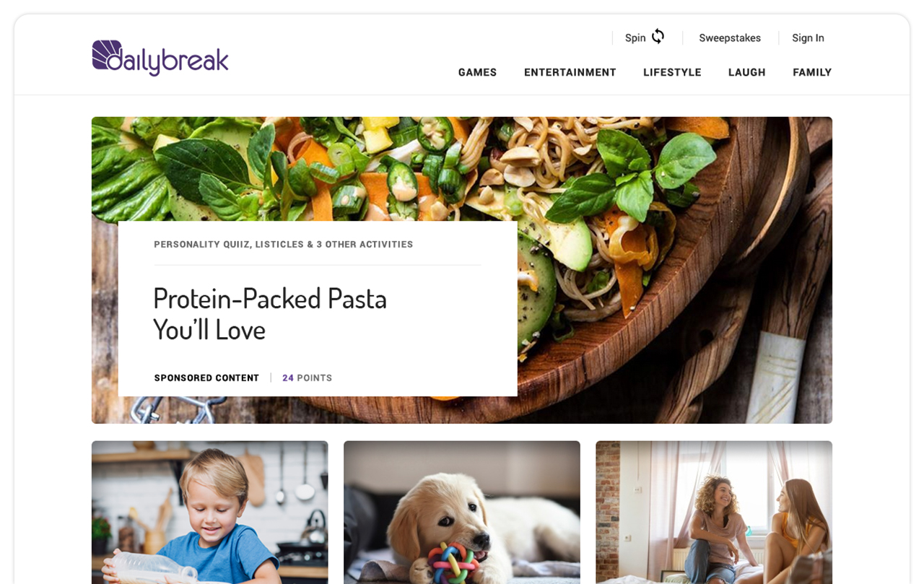This screenshot has width=924, height=584.
Task: Open the two women laughing thumbnail
Action: click(x=714, y=513)
